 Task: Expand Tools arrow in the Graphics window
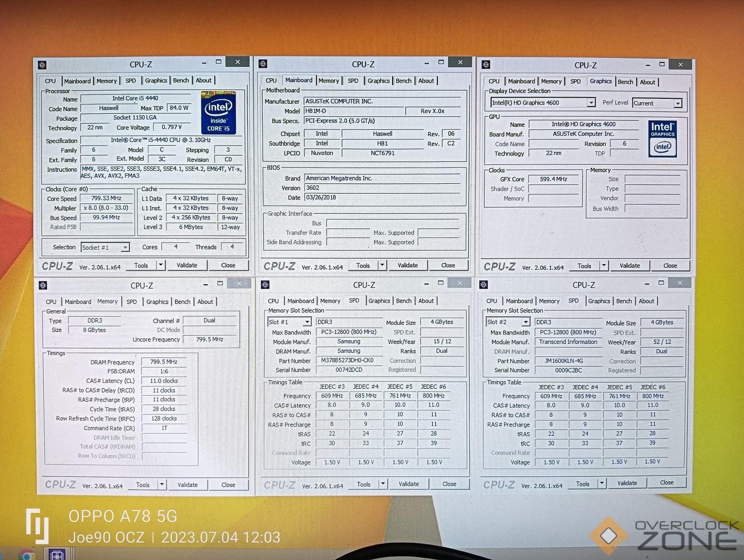(604, 266)
